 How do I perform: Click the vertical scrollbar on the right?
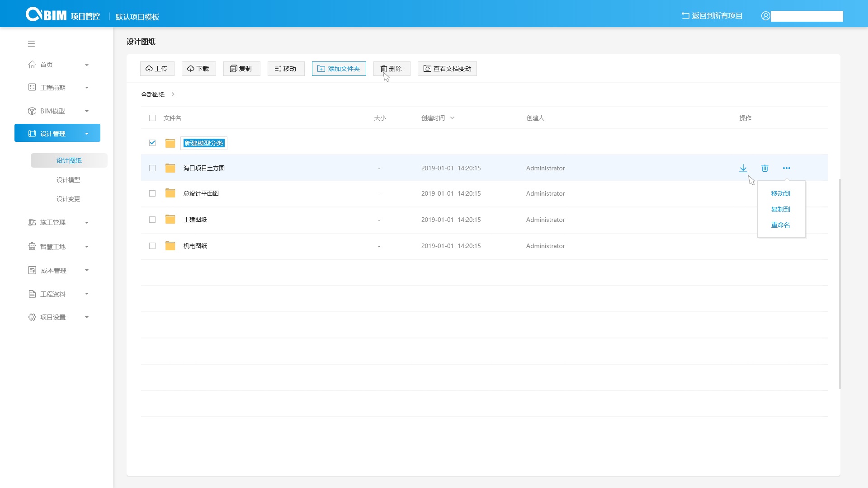coord(840,284)
